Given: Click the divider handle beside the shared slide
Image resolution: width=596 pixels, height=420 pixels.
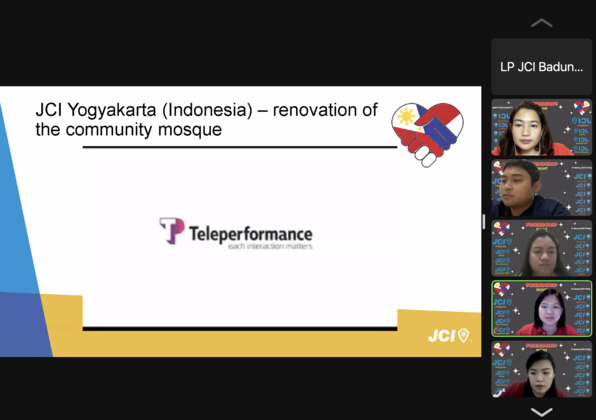Looking at the screenshot, I should (x=484, y=222).
